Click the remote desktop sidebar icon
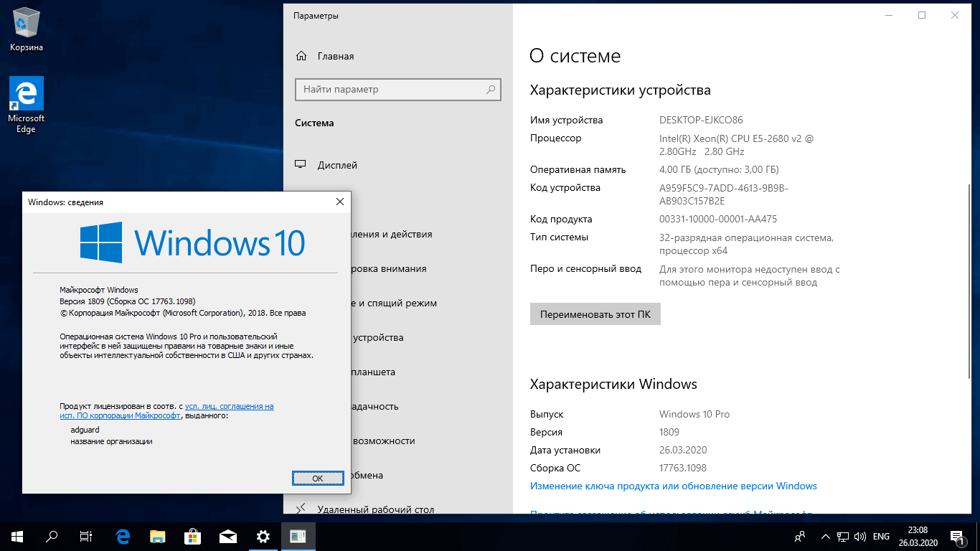This screenshot has width=980, height=551. pyautogui.click(x=301, y=509)
